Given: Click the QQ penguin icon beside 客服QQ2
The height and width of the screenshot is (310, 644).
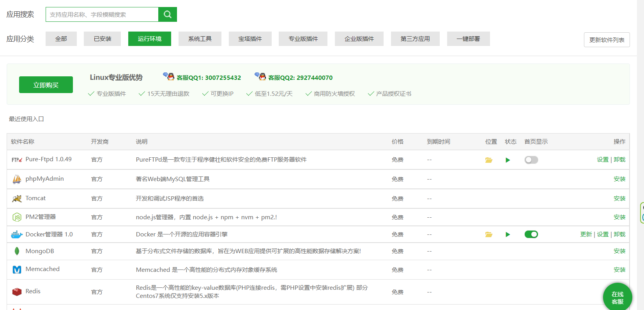Looking at the screenshot, I should pos(260,76).
